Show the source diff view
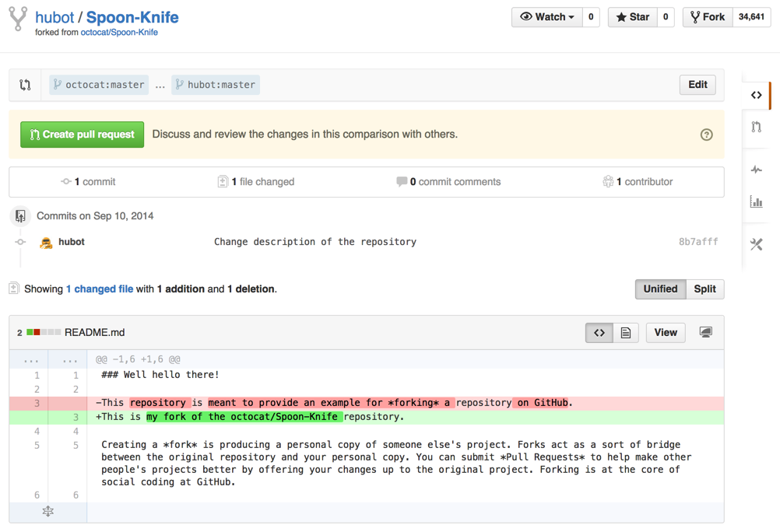This screenshot has height=532, width=780. [x=599, y=333]
